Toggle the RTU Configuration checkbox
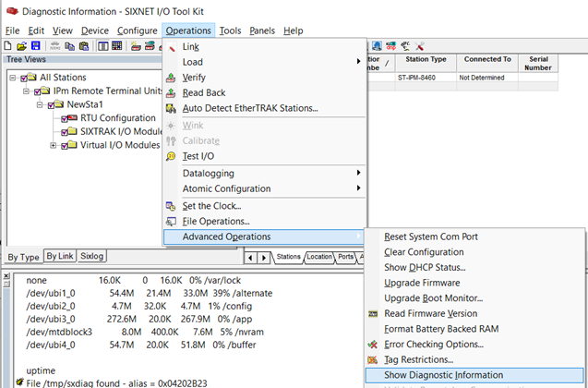The width and height of the screenshot is (588, 388). 65,119
